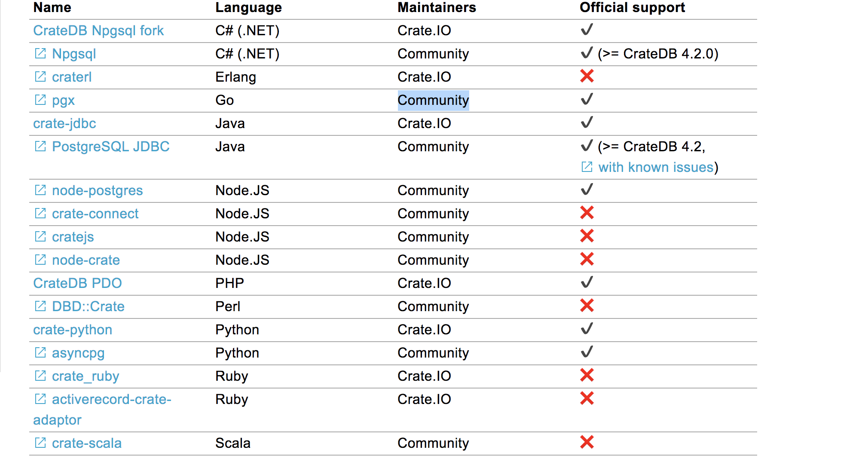This screenshot has height=465, width=868.
Task: Open the crate-connect link
Action: coord(95,214)
